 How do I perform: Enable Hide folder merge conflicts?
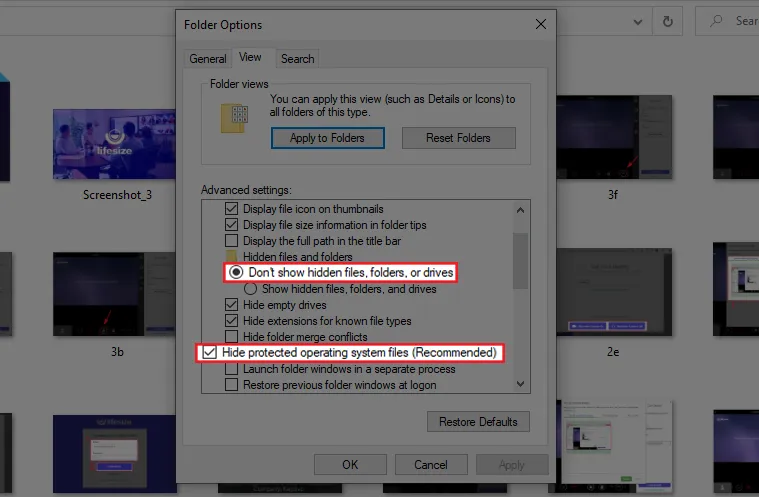231,336
